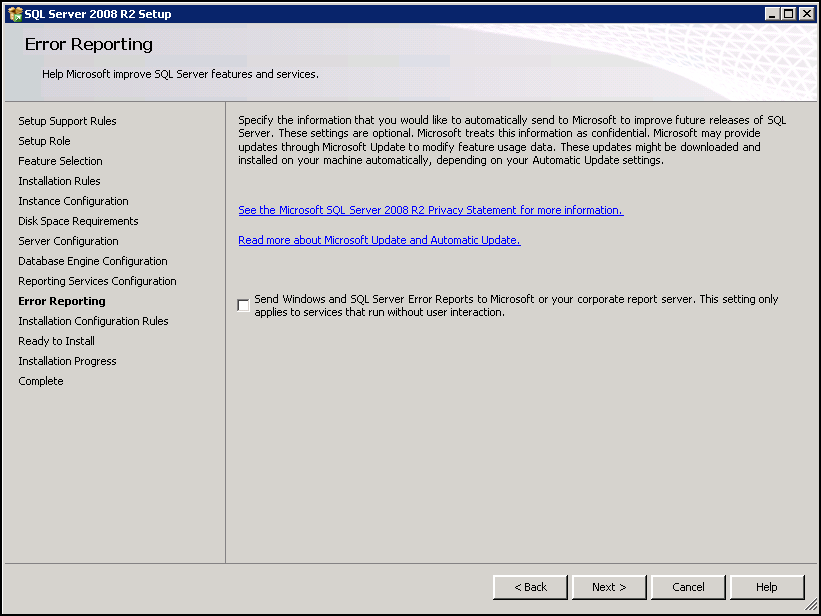Open the SQL Server 2008 R2 Privacy Statement link
The width and height of the screenshot is (821, 616).
[431, 210]
